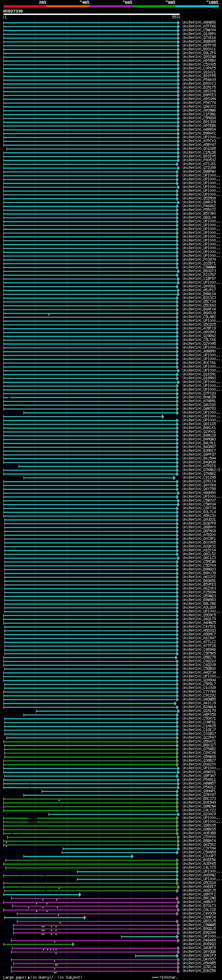Open hit UniRef100_Q10RP0
The image size is (222, 980).
coord(199,34)
